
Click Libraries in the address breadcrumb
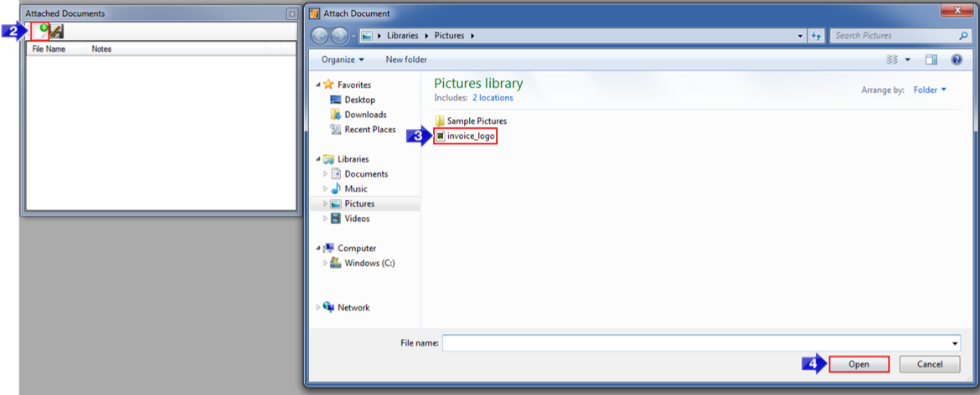(x=402, y=36)
